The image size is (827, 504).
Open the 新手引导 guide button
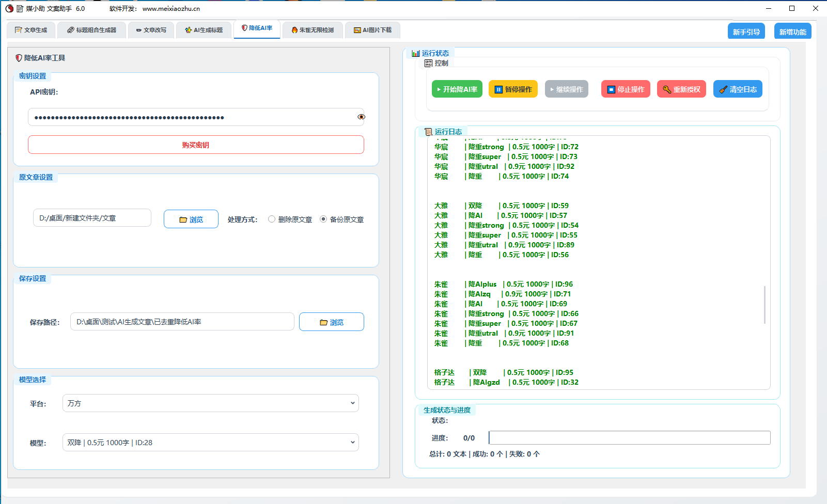pos(746,32)
